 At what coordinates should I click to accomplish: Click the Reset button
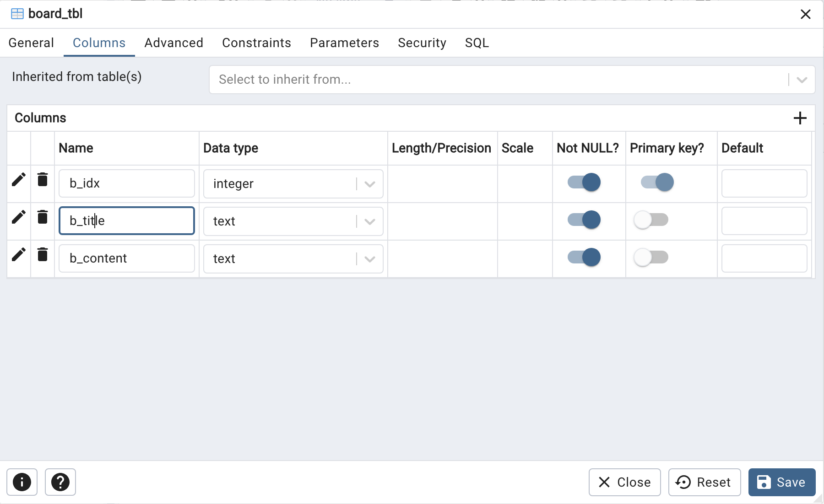[705, 482]
